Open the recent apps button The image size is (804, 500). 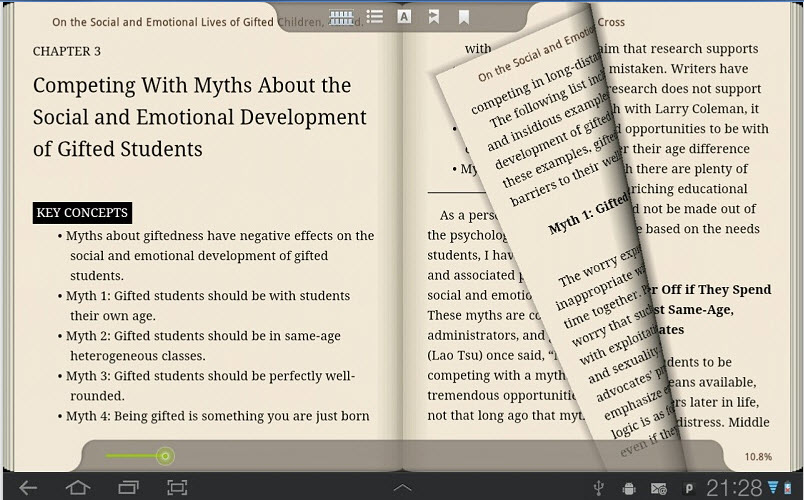pos(128,487)
